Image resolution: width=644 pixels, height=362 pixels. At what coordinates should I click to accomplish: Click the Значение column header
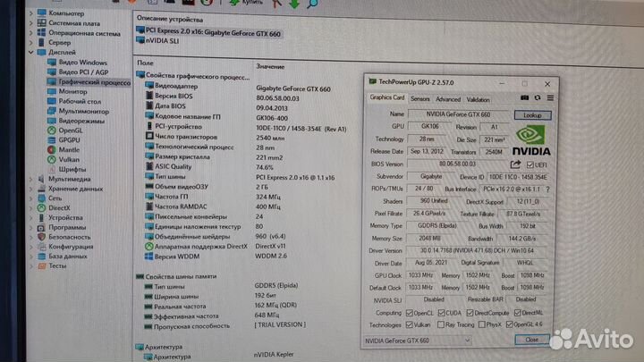tap(270, 66)
